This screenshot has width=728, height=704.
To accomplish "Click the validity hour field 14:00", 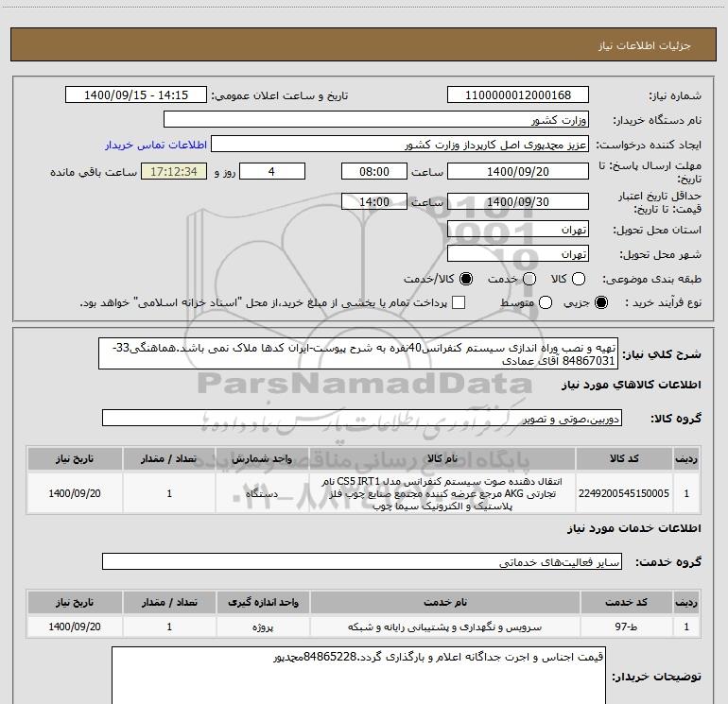I will (374, 201).
